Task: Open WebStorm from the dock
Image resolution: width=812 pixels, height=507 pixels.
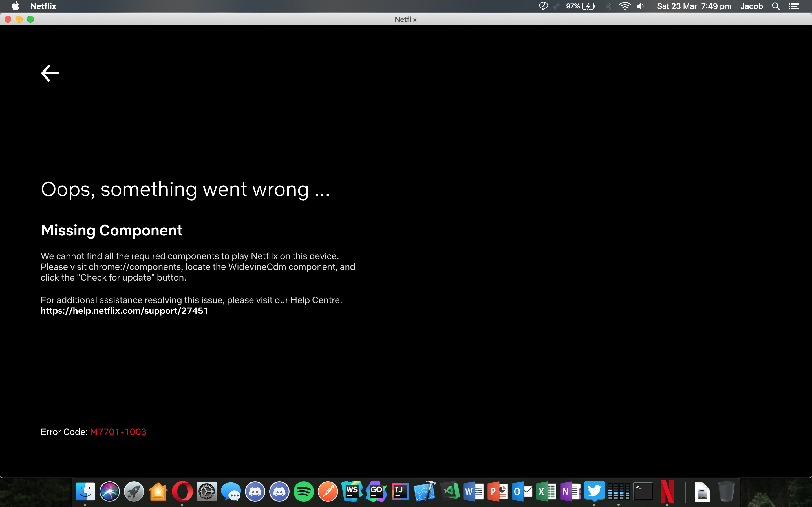Action: click(352, 492)
